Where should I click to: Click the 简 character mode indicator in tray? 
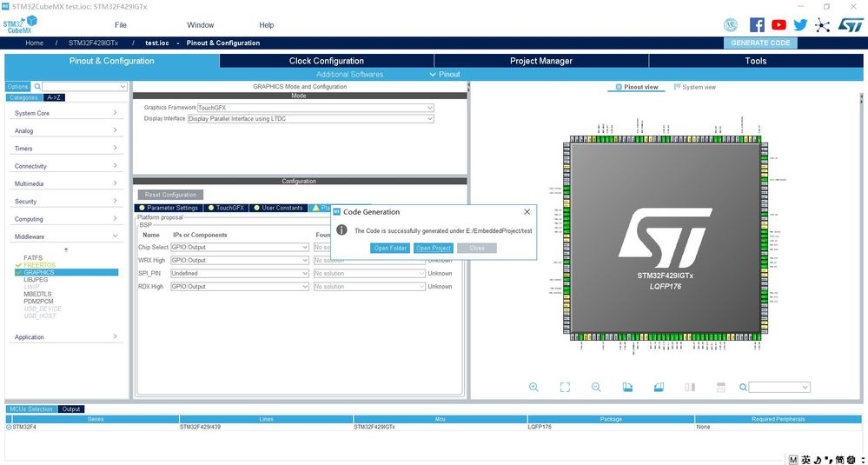click(840, 460)
